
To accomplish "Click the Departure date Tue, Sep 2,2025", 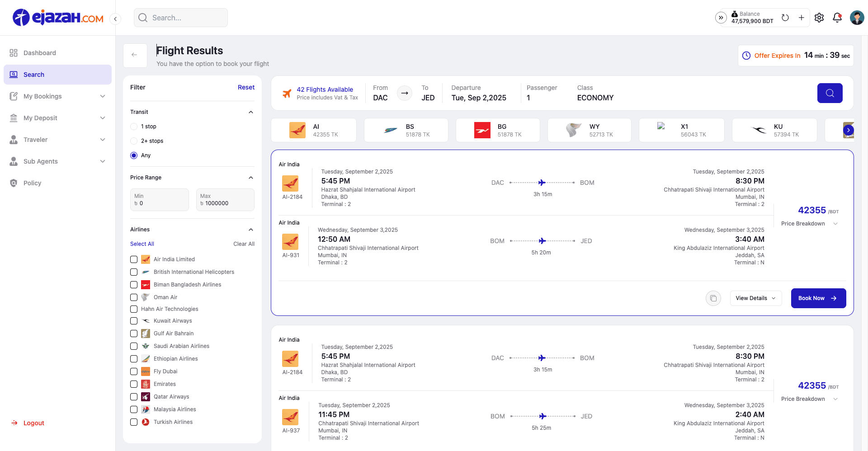I will [x=479, y=98].
